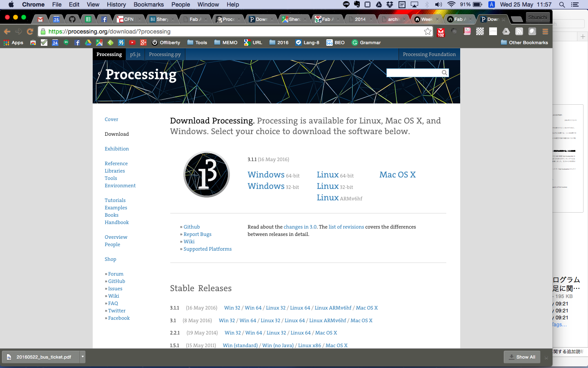588x368 pixels.
Task: Open the pinned Facebook tab
Action: pos(104,19)
